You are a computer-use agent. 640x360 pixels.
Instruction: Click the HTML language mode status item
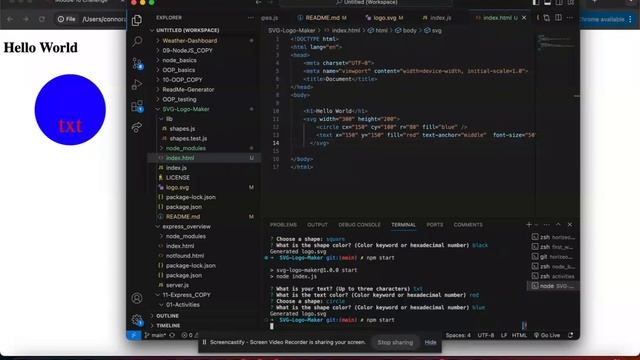[519, 335]
